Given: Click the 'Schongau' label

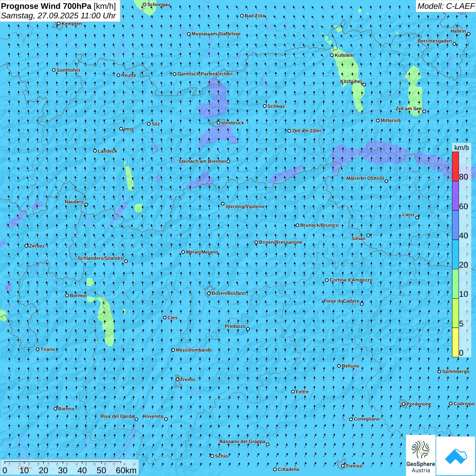Looking at the screenshot, I should click(159, 4).
